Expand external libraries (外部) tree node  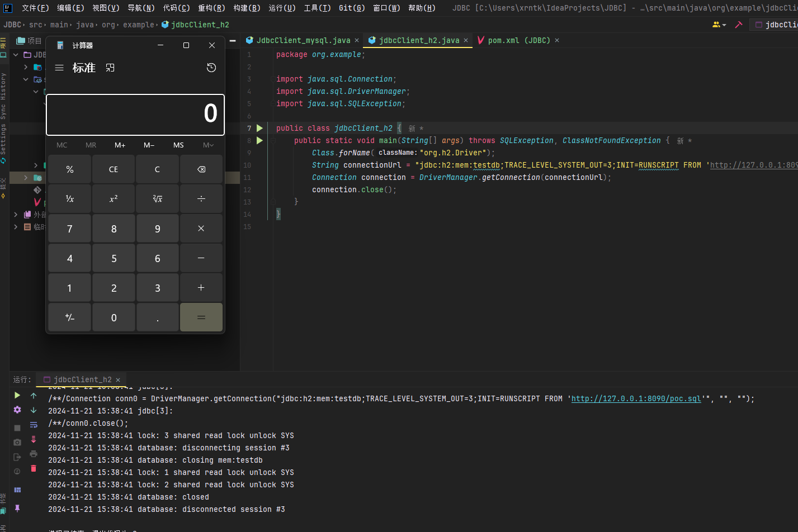pyautogui.click(x=16, y=215)
